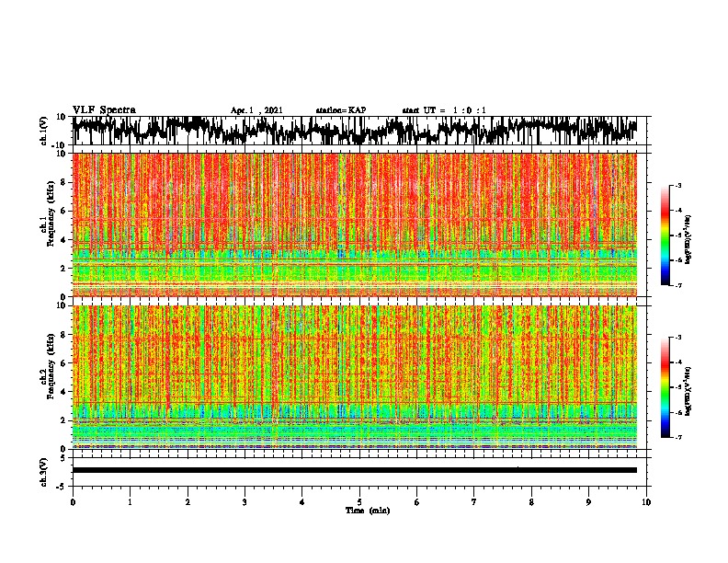This screenshot has height=563, width=728.
Task: Click the ch.1 color scale log(PSD) label
Action: [x=688, y=240]
